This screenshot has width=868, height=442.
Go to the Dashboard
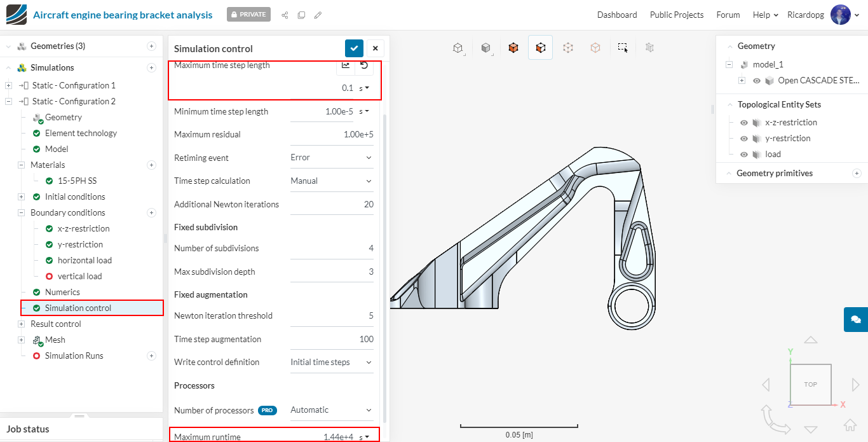click(x=617, y=15)
